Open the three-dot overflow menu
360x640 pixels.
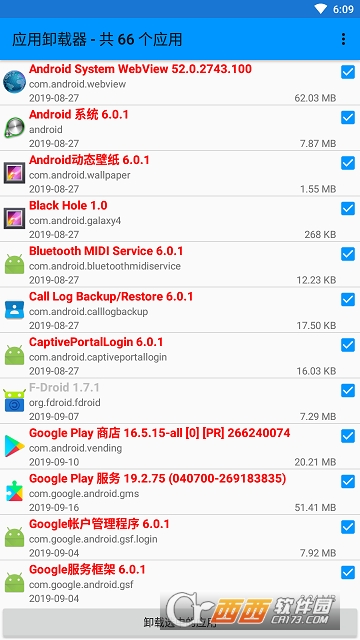coord(343,39)
